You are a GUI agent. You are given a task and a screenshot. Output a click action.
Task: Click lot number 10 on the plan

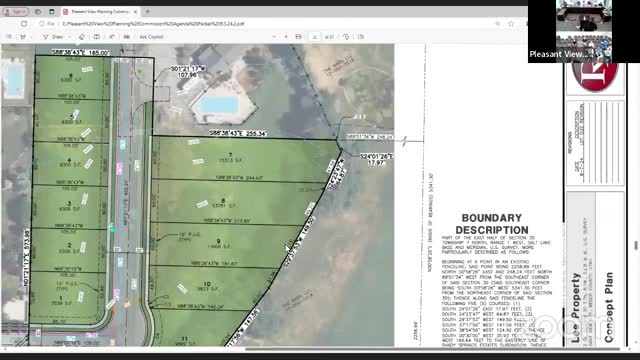[207, 284]
